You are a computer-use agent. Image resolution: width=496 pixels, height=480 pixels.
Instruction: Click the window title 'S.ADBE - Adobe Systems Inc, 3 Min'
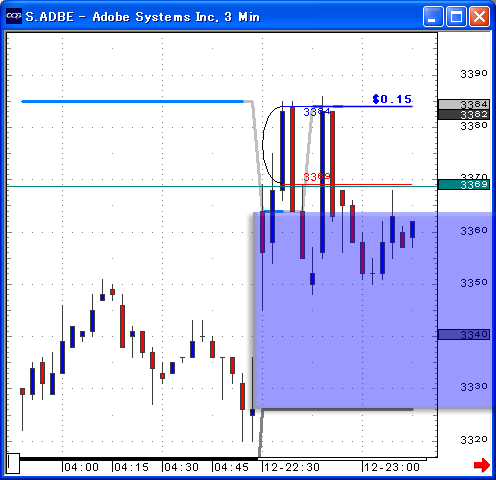point(143,17)
